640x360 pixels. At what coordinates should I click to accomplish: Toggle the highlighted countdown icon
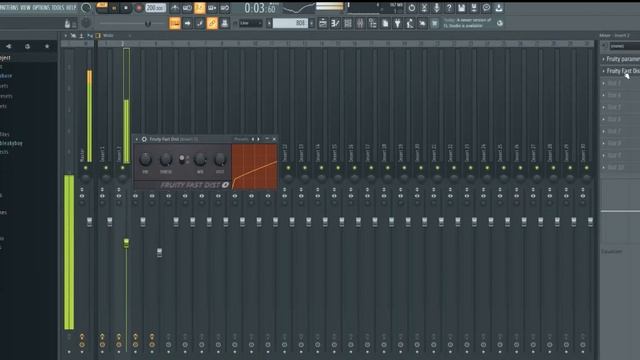(200, 8)
